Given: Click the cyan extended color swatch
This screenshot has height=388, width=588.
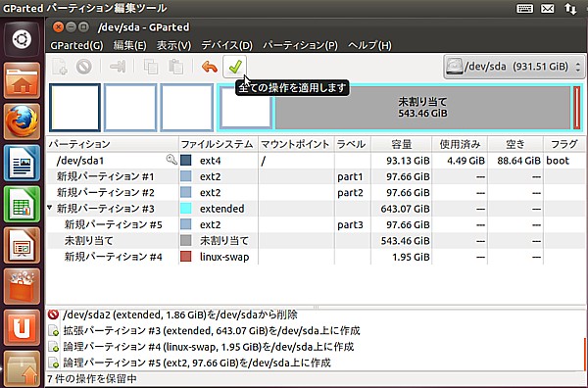Looking at the screenshot, I should (185, 208).
